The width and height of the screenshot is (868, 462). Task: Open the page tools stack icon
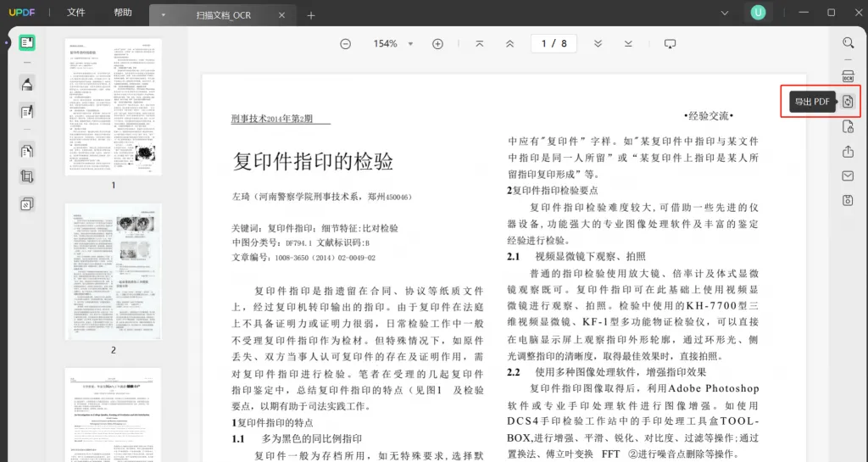(26, 204)
